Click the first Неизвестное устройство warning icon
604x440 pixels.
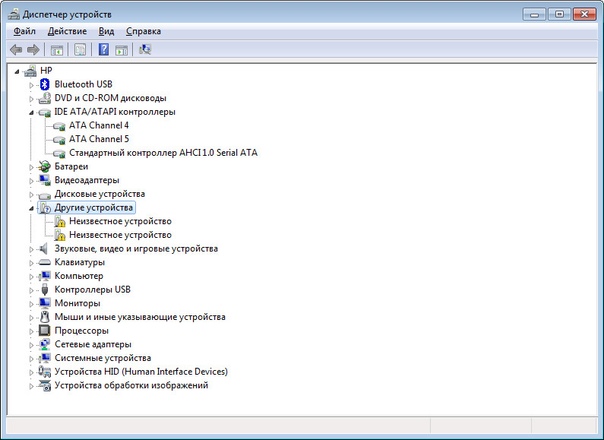pos(60,221)
